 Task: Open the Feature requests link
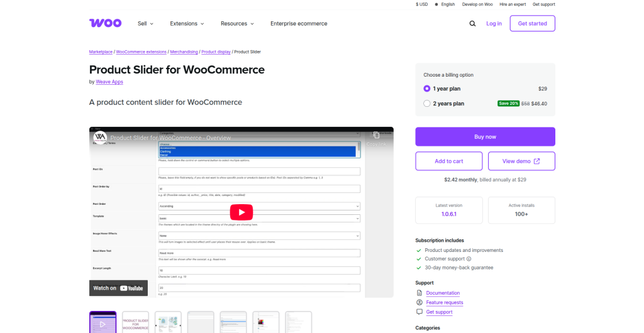445,302
